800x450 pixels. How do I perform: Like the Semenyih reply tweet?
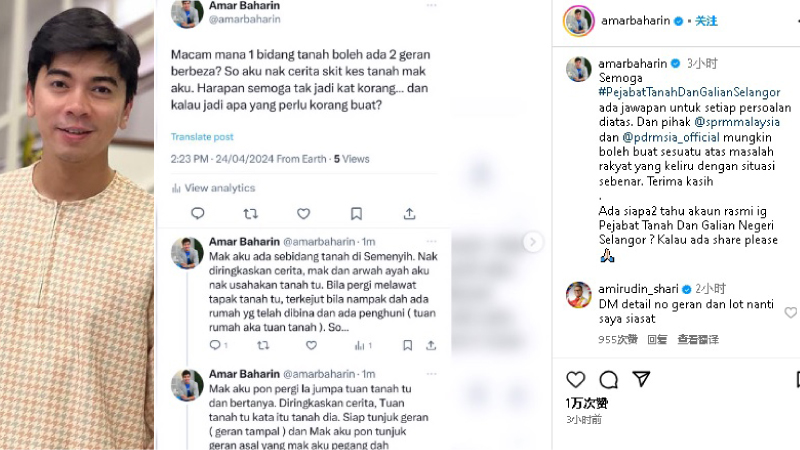(x=311, y=345)
